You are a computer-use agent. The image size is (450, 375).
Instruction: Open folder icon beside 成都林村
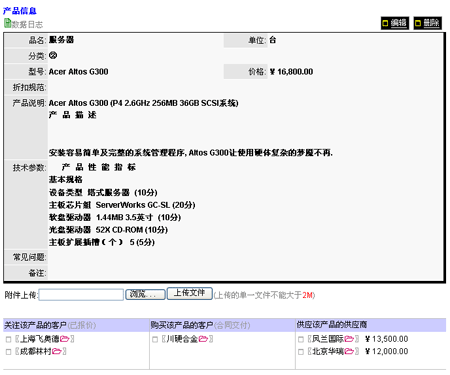[x=57, y=351]
